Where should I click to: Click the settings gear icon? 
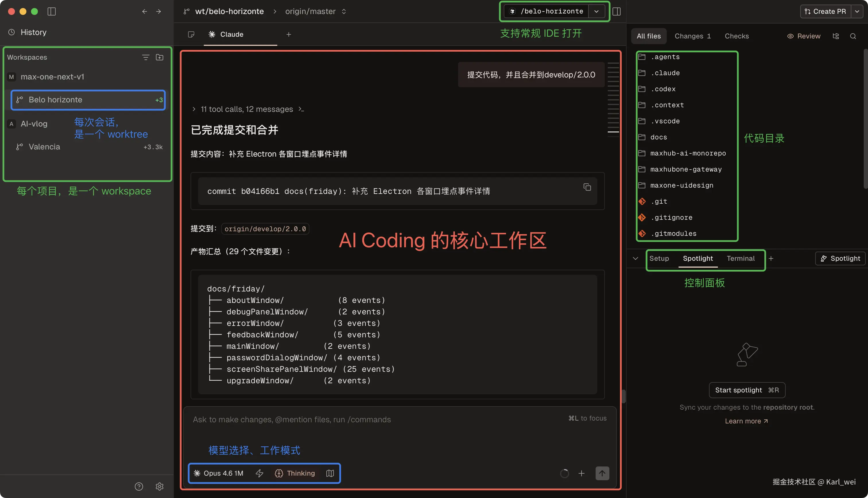coord(159,486)
